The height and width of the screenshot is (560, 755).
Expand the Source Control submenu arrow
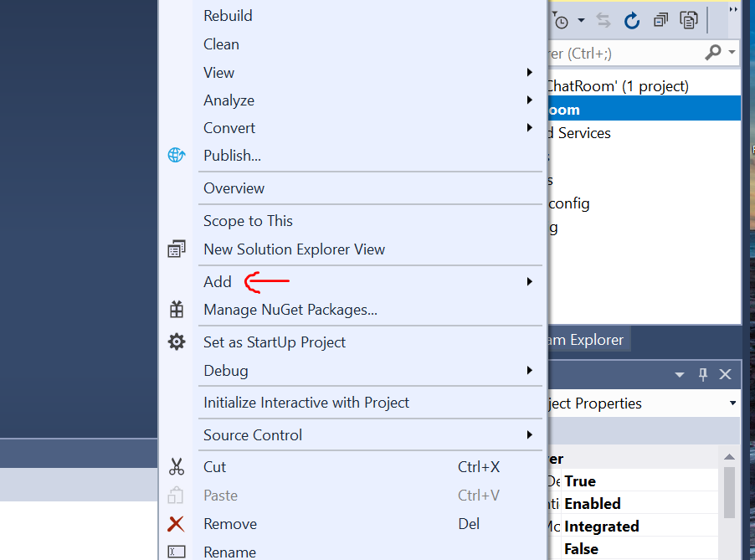[x=529, y=435]
